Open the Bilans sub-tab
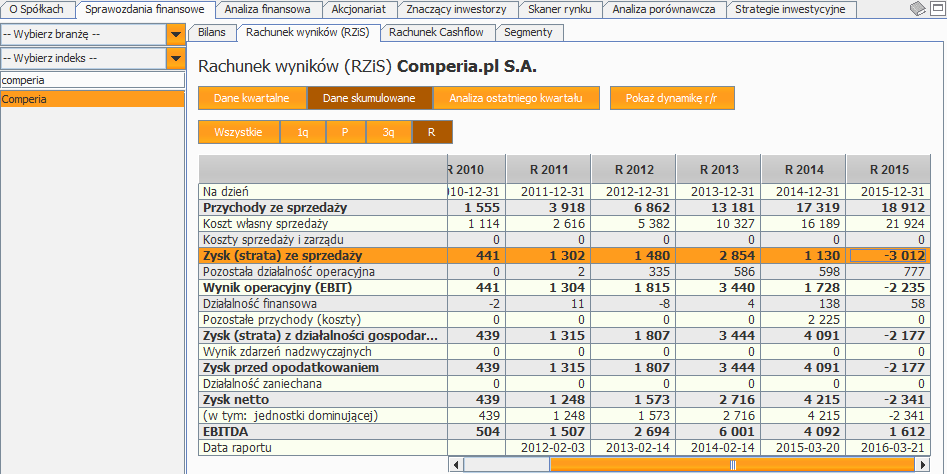Image resolution: width=947 pixels, height=474 pixels. tap(211, 33)
